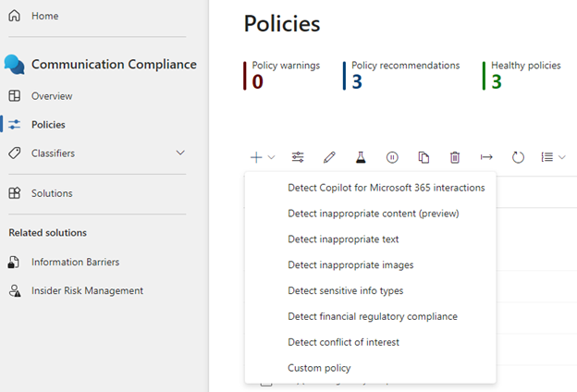
Task: Choose Detect inappropriate images template
Action: click(x=350, y=265)
